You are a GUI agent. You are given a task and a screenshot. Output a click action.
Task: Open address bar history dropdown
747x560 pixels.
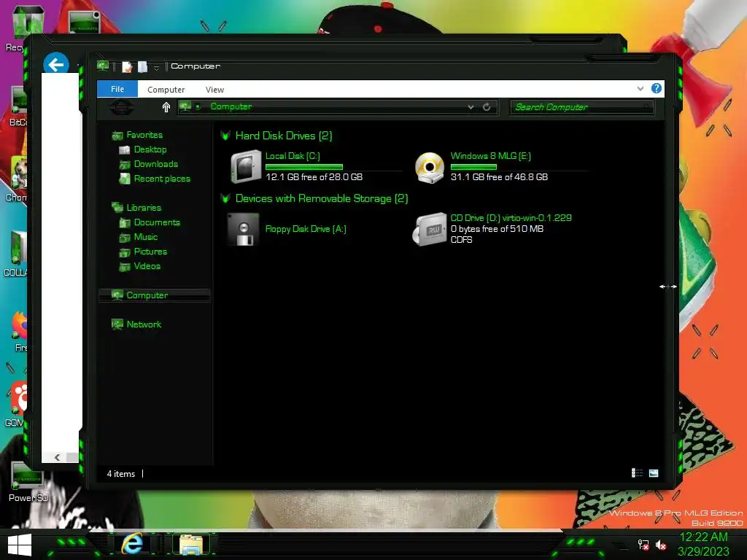[x=471, y=107]
